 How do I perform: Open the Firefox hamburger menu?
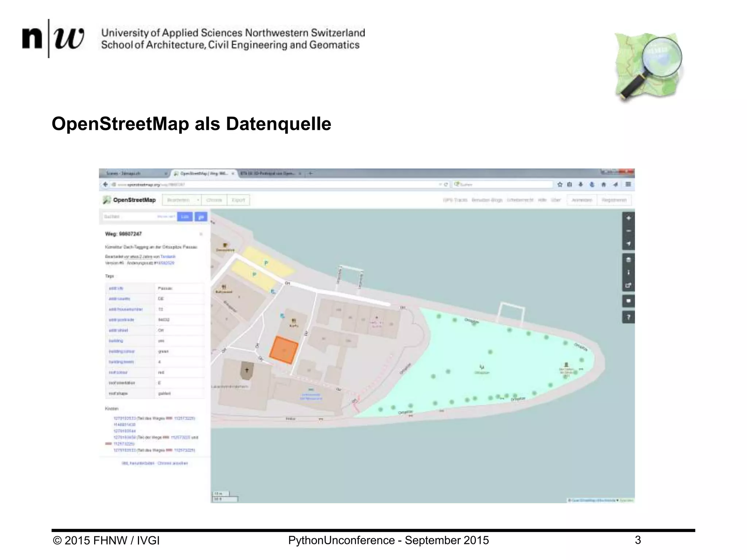(628, 184)
